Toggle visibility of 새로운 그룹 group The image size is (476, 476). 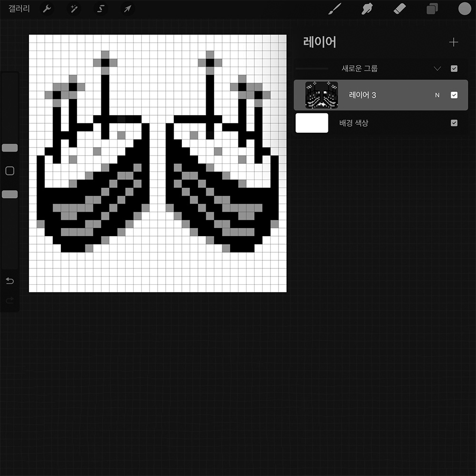[x=454, y=69]
